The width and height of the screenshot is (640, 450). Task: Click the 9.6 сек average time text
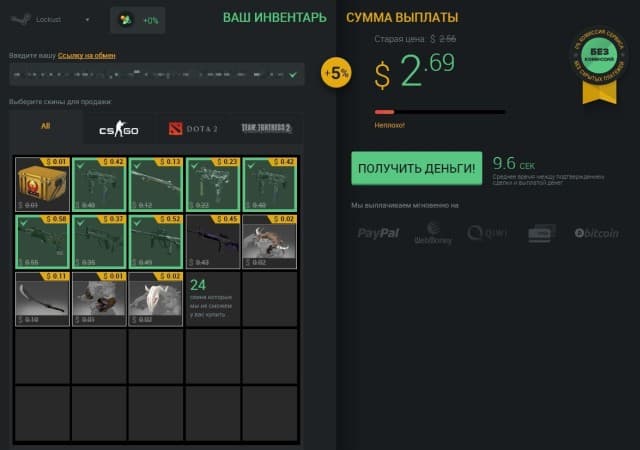pos(513,164)
